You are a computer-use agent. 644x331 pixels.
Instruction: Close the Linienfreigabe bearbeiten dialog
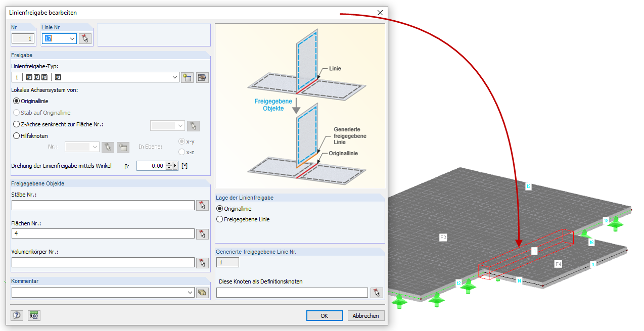[380, 13]
